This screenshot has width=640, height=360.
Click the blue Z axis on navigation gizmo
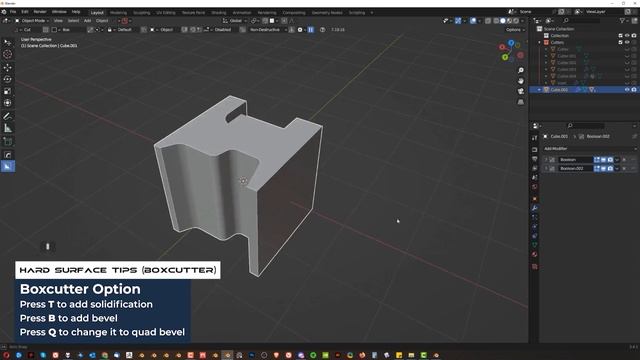point(511,42)
